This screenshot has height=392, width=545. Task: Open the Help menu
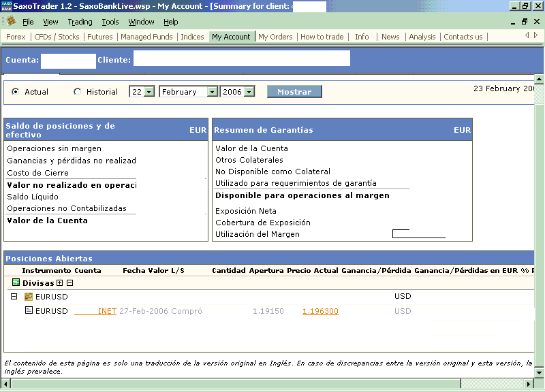[x=171, y=22]
